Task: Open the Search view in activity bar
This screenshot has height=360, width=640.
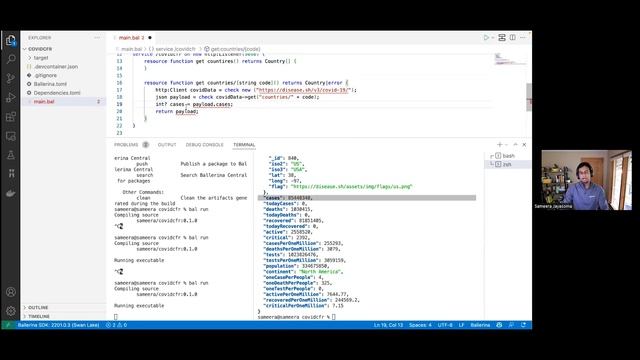Action: 11,59
